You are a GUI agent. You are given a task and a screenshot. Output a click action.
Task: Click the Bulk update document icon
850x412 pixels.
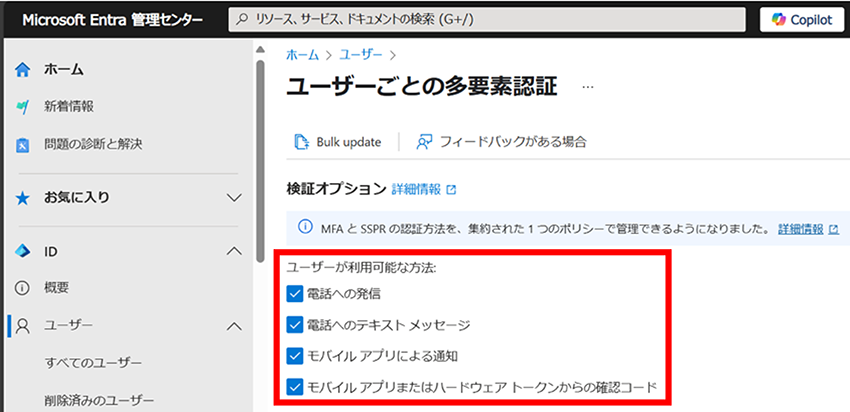click(x=301, y=142)
